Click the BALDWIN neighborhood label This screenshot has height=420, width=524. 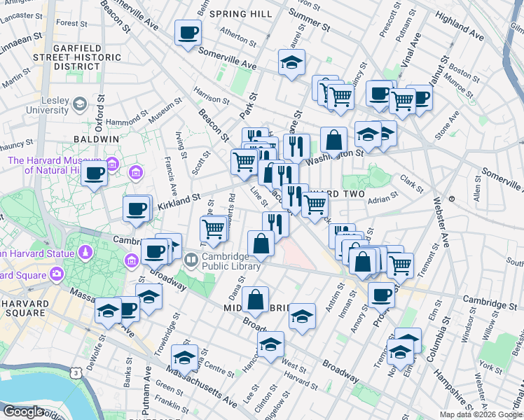tap(96, 139)
